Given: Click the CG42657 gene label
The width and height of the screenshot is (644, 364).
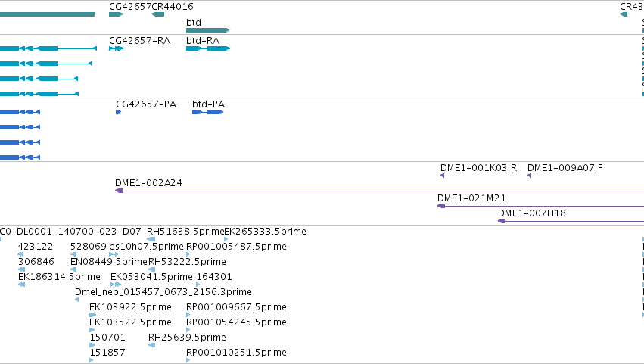Looking at the screenshot, I should (x=130, y=7).
